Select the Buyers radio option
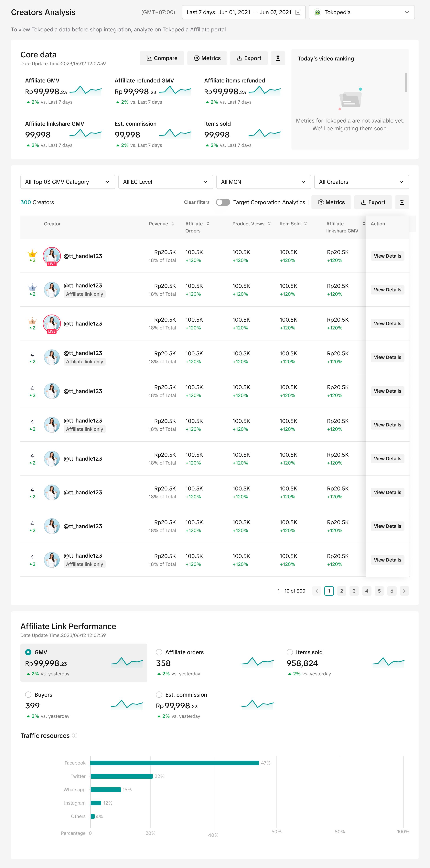 coord(28,695)
